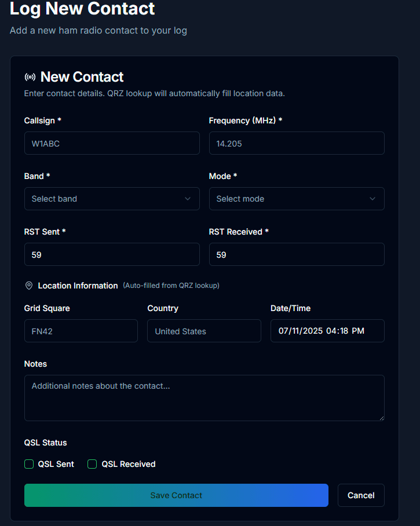Grab the Notes textarea resize handle
Image resolution: width=420 pixels, height=526 pixels.
click(382, 418)
